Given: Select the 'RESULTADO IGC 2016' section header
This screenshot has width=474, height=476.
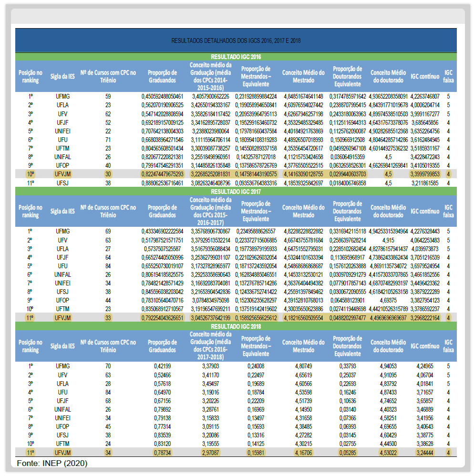Looking at the screenshot, I should click(x=236, y=56).
